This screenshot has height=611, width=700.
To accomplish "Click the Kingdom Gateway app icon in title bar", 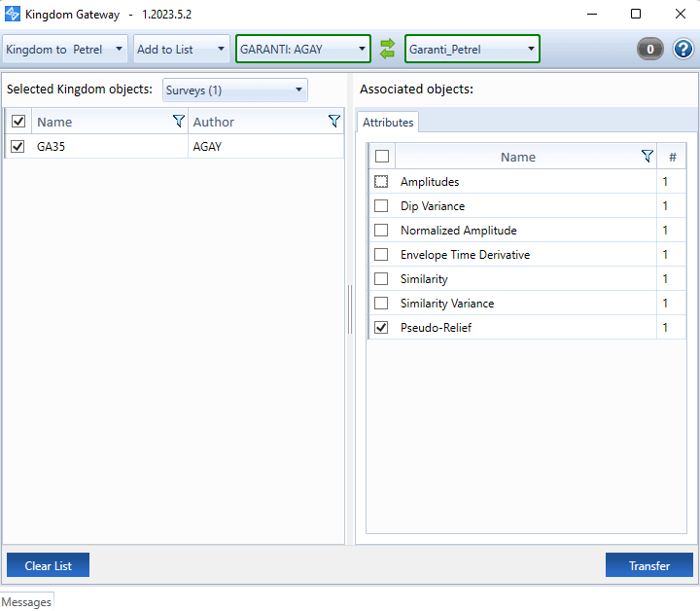I will 13,15.
